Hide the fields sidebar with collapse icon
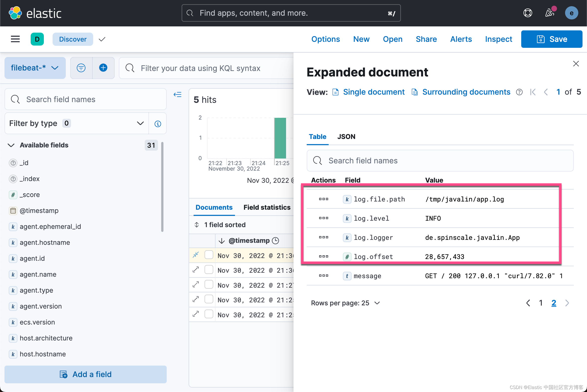587x392 pixels. point(178,94)
